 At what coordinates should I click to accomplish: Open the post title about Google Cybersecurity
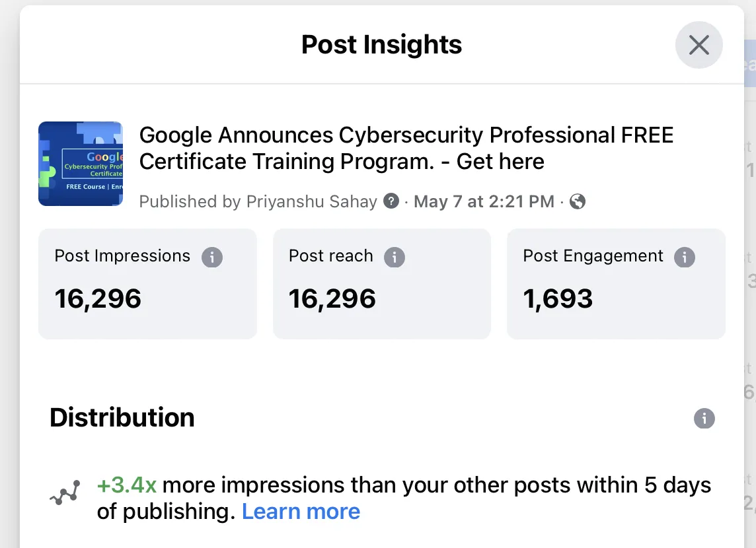tap(406, 149)
